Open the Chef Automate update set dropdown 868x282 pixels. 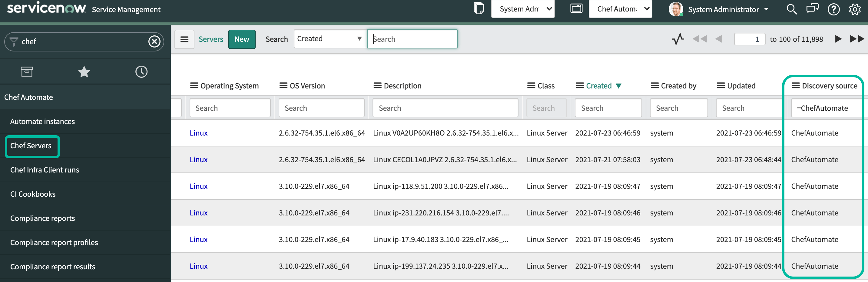620,9
